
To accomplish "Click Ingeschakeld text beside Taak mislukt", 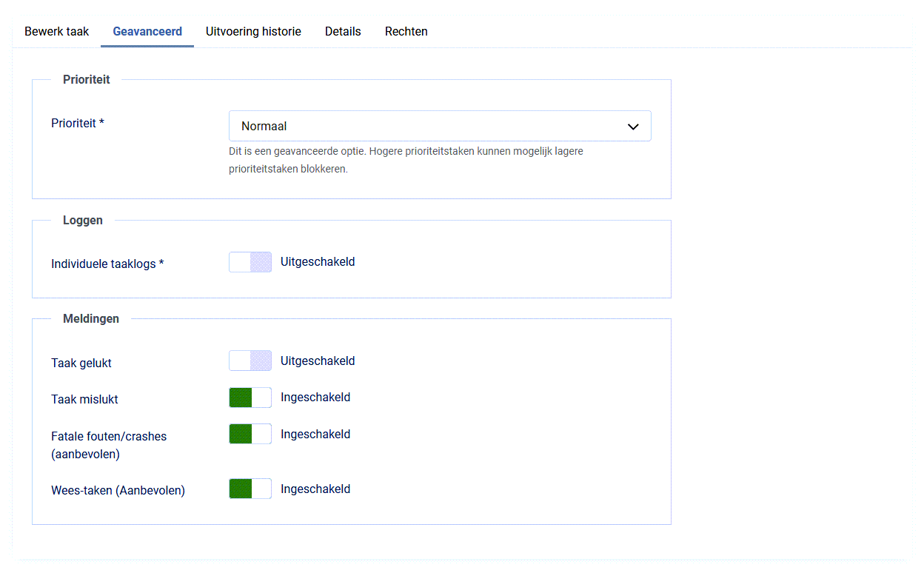I will click(x=315, y=397).
